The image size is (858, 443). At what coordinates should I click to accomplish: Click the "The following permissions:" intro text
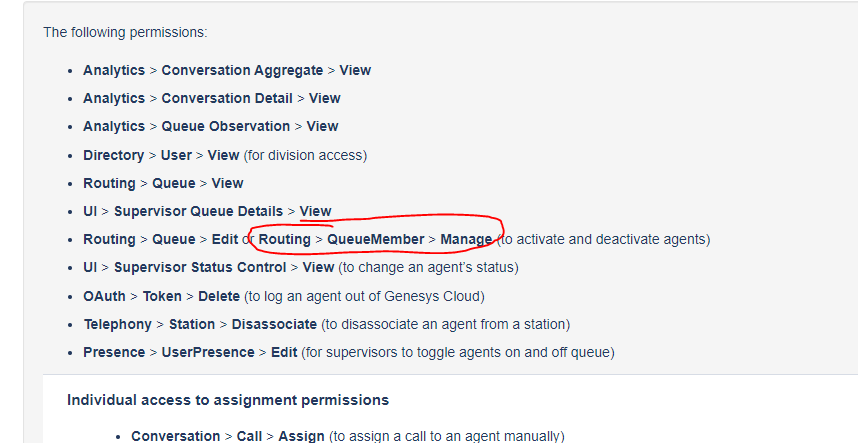pyautogui.click(x=125, y=32)
